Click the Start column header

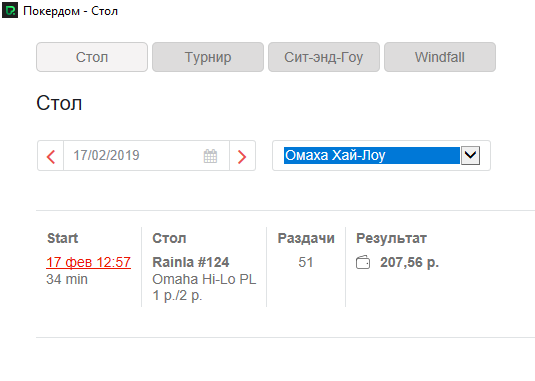point(62,238)
